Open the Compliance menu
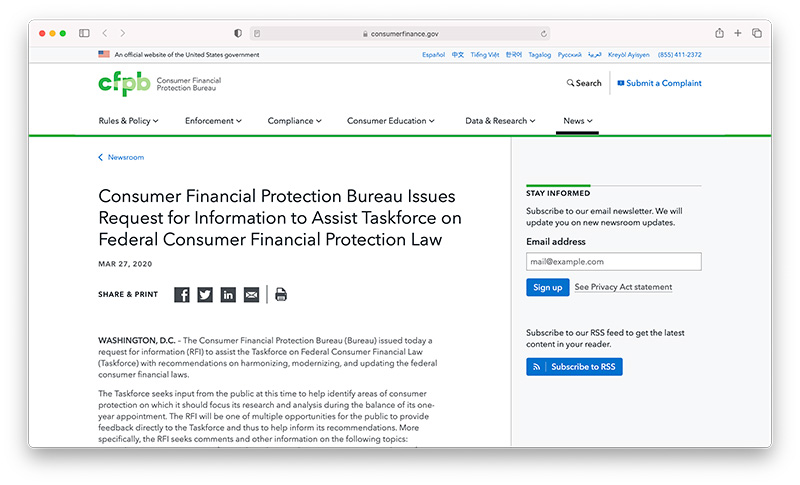Viewport: 800px width, 485px height. click(294, 121)
